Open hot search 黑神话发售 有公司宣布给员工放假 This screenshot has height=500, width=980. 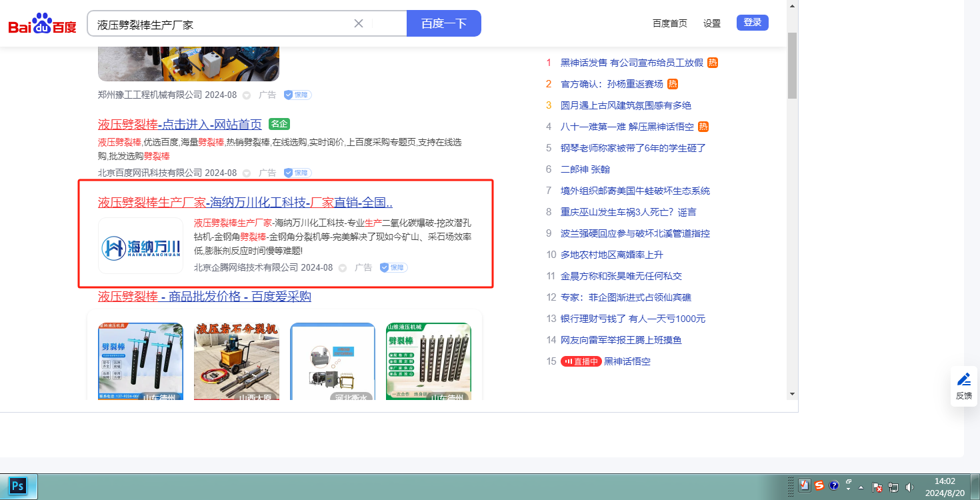(632, 63)
